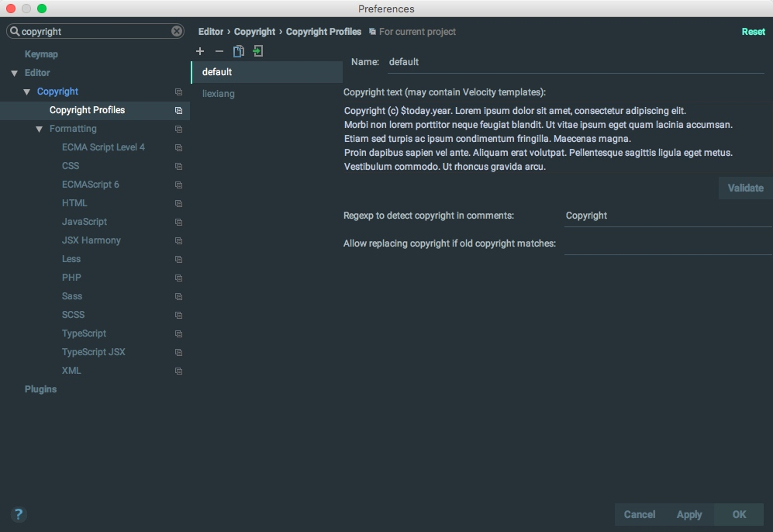The image size is (773, 532).
Task: Click project-level icon beside TypeScript JSX
Action: [x=178, y=353]
